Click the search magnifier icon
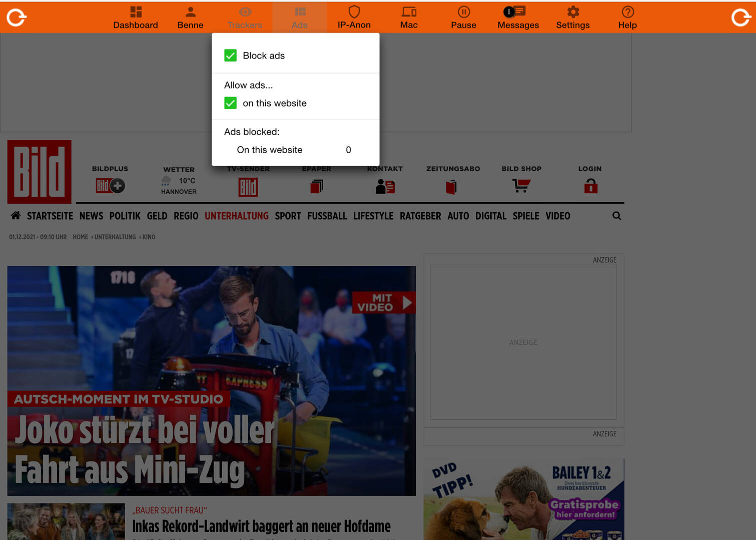The image size is (756, 540). (x=617, y=216)
